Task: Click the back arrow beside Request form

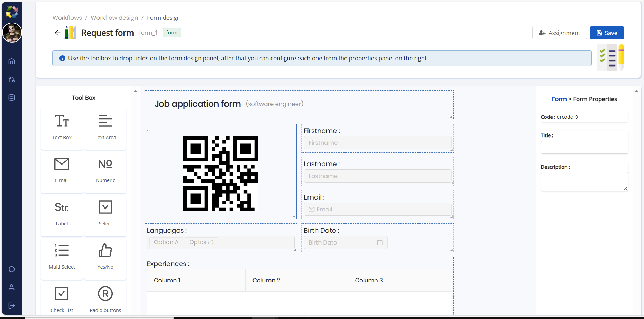Action: [57, 33]
